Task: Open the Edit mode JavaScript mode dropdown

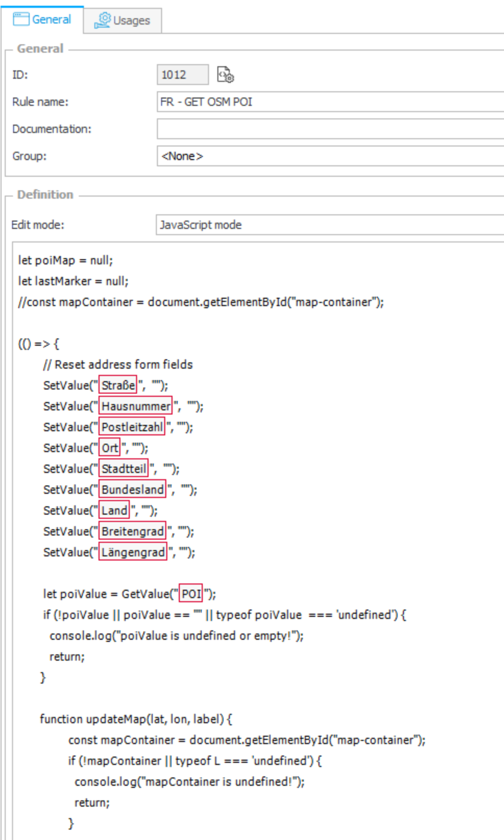Action: [x=330, y=225]
